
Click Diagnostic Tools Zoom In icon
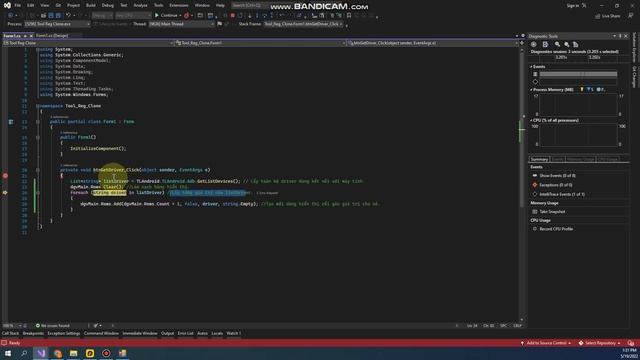pyautogui.click(x=557, y=44)
